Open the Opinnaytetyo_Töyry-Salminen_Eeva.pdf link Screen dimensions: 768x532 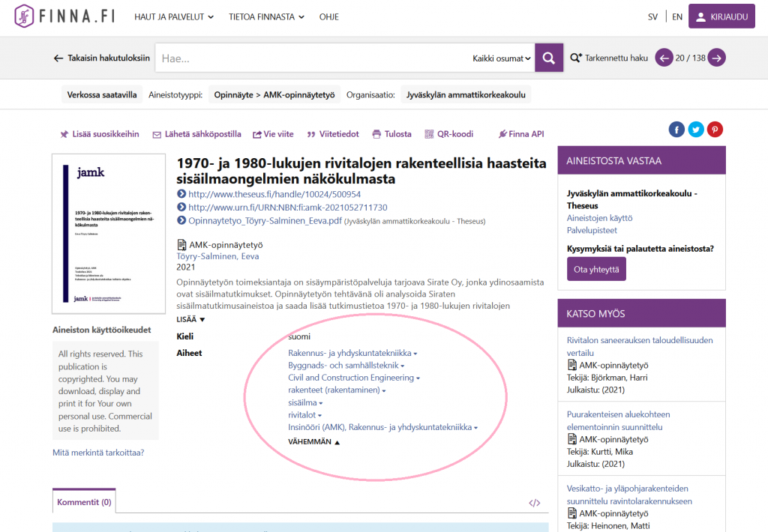[x=259, y=221]
